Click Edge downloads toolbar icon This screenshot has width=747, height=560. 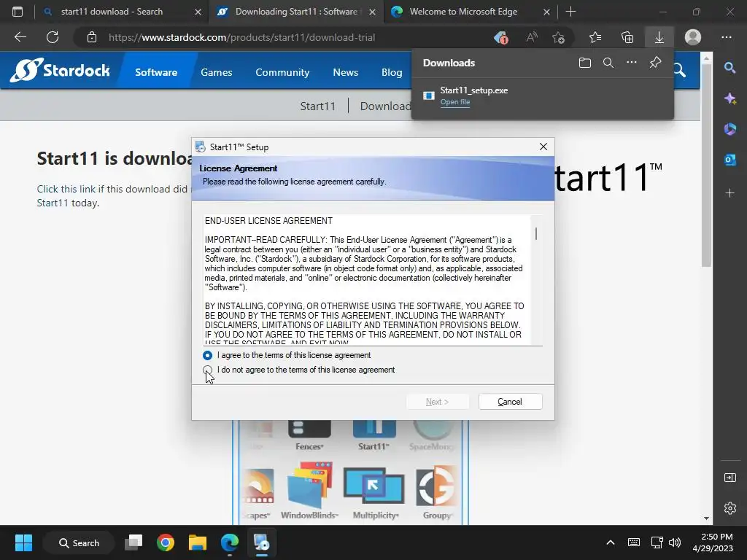click(x=659, y=37)
